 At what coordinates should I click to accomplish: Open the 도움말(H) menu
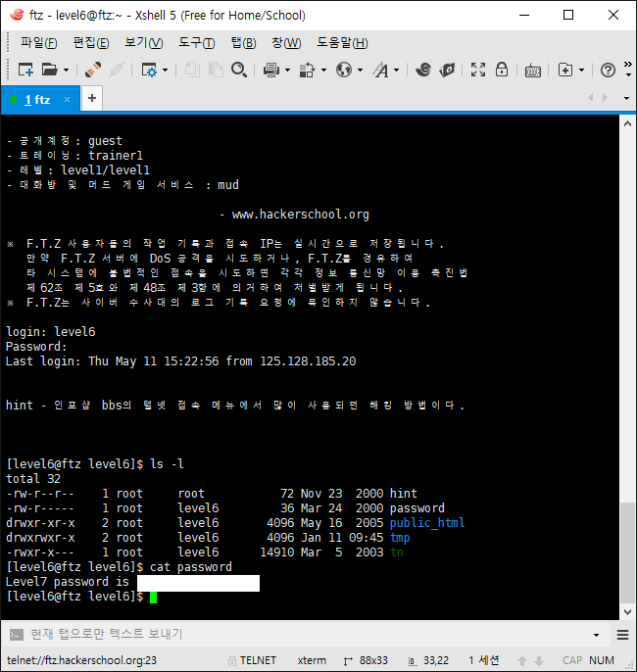pos(342,42)
